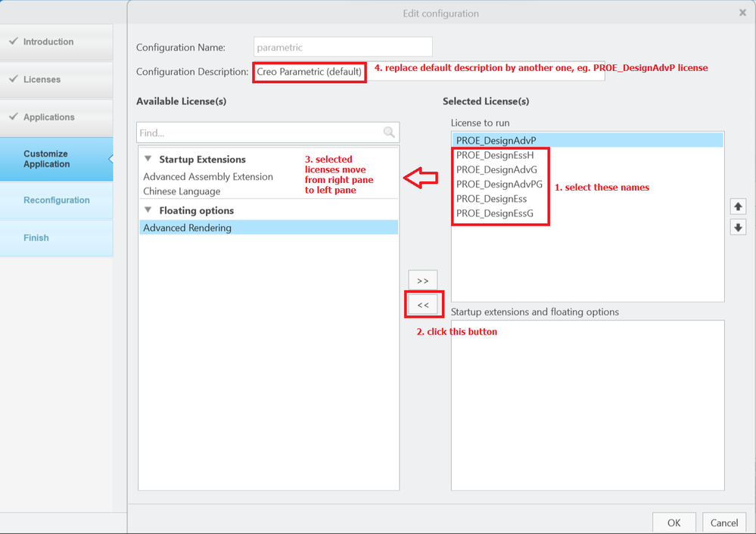Dismiss dialog with Cancel button

(x=724, y=523)
